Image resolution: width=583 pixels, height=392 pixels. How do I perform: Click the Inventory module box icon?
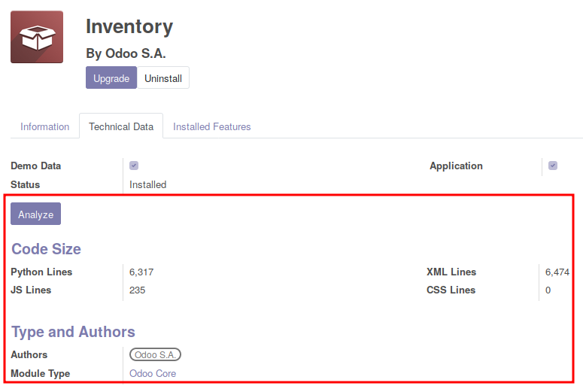(37, 38)
